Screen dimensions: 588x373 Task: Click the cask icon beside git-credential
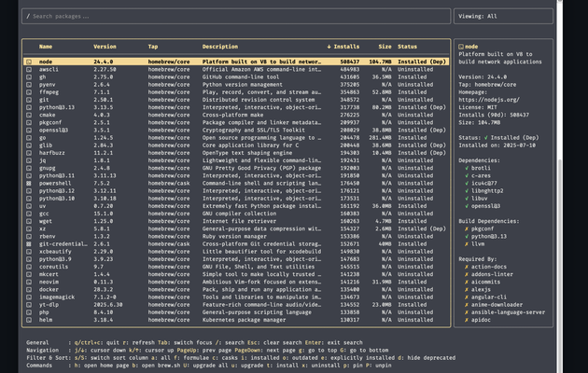tap(29, 243)
